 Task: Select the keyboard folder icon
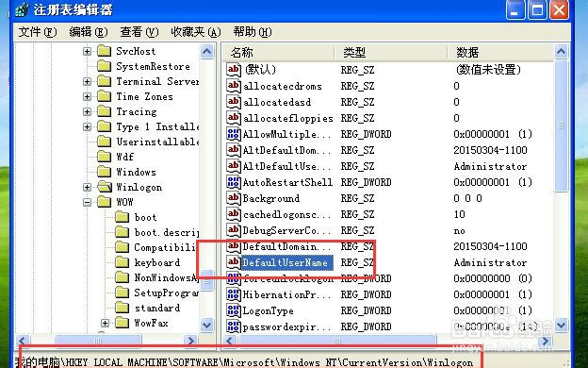(x=122, y=262)
